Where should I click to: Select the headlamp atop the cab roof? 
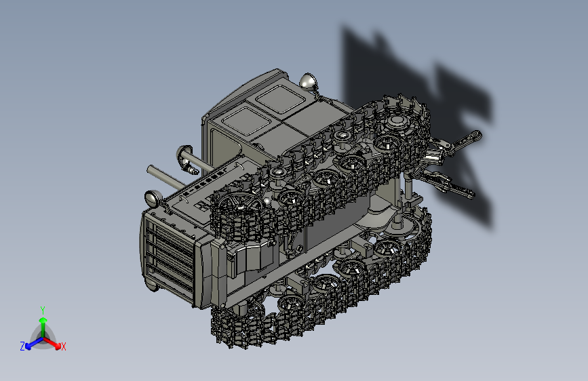click(x=309, y=81)
